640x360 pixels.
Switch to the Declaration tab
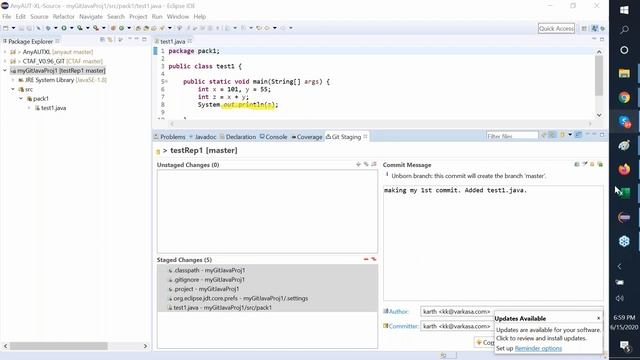238,137
